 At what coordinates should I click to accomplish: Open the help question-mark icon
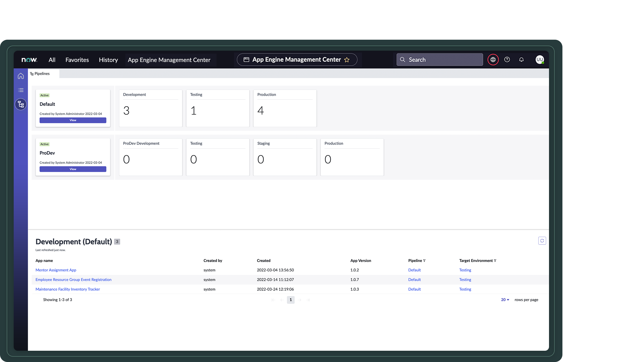tap(507, 60)
